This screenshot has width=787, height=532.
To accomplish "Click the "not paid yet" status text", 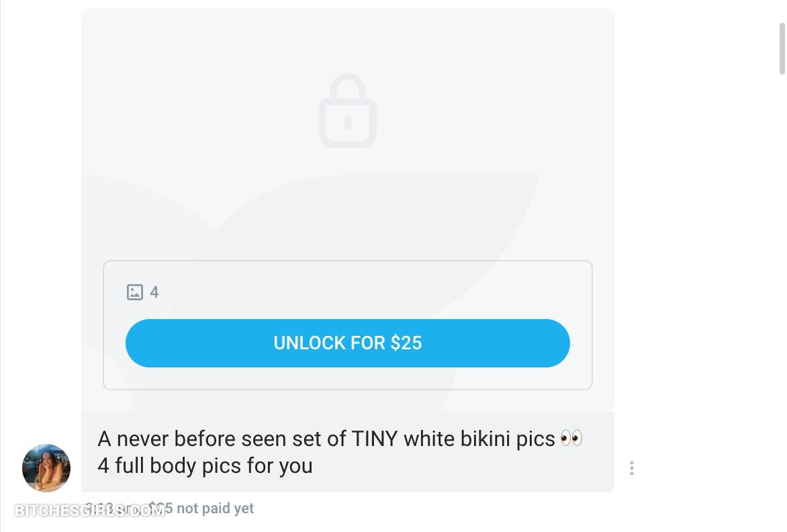I will click(x=216, y=508).
